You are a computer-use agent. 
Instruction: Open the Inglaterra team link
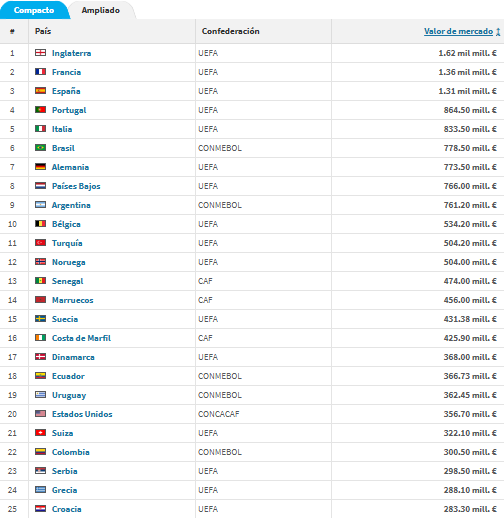(71, 53)
